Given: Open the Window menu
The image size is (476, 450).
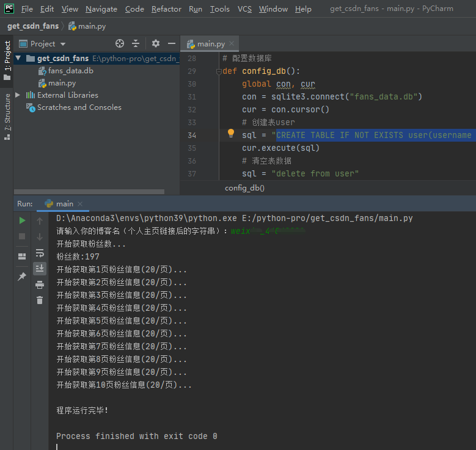Looking at the screenshot, I should point(273,9).
